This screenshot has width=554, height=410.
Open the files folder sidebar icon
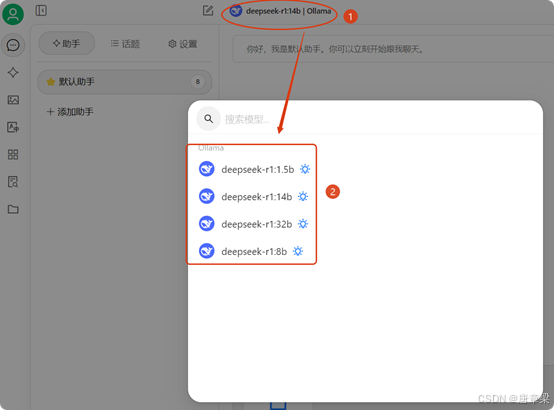pyautogui.click(x=13, y=209)
